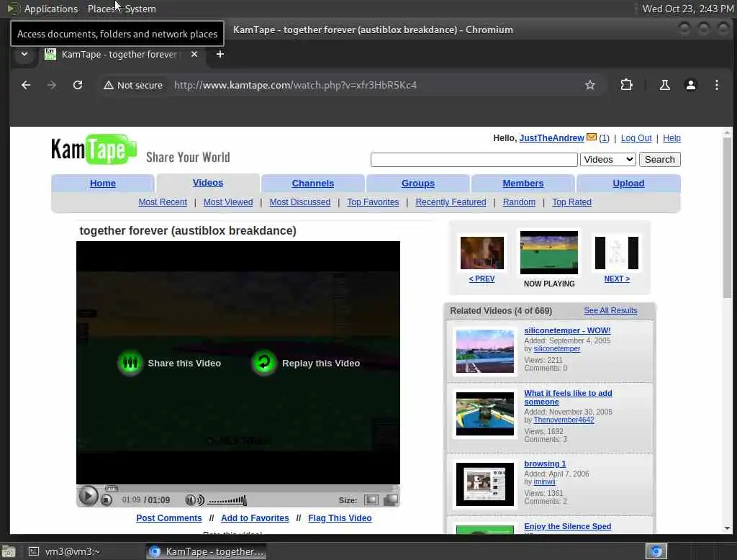
Task: Click Add to Favorites link
Action: 255,518
